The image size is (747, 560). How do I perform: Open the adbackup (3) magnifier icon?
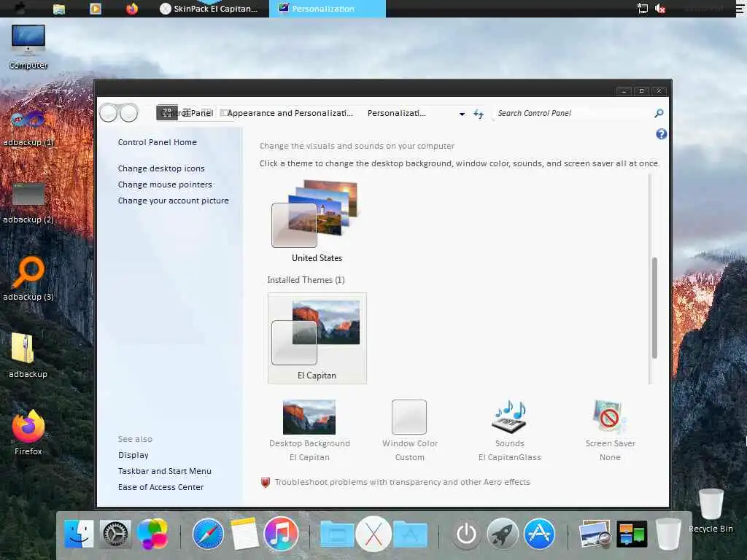point(28,279)
